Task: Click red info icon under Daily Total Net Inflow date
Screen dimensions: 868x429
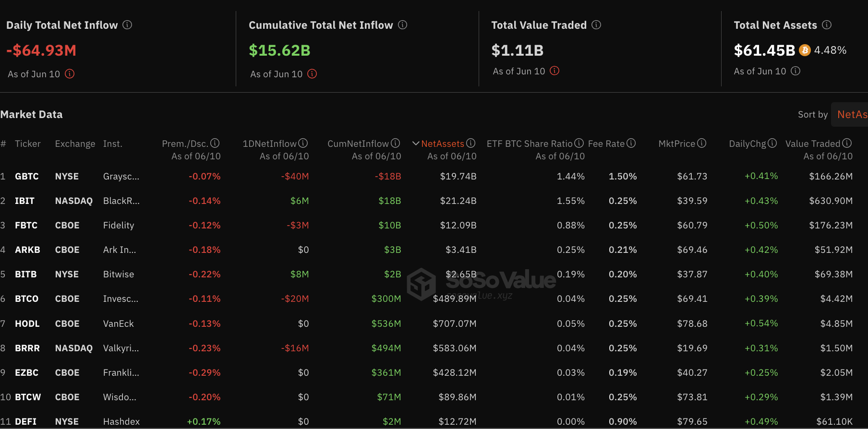Action: pos(70,73)
